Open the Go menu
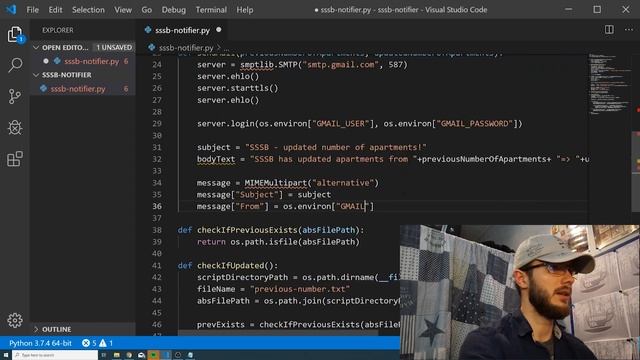Viewport: 640px width, 360px height. point(147,10)
